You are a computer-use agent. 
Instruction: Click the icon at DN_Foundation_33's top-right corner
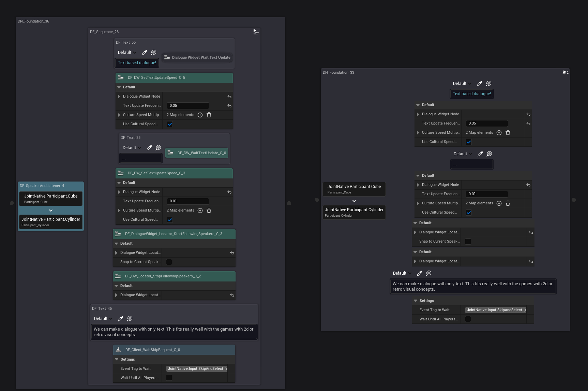[x=564, y=72]
